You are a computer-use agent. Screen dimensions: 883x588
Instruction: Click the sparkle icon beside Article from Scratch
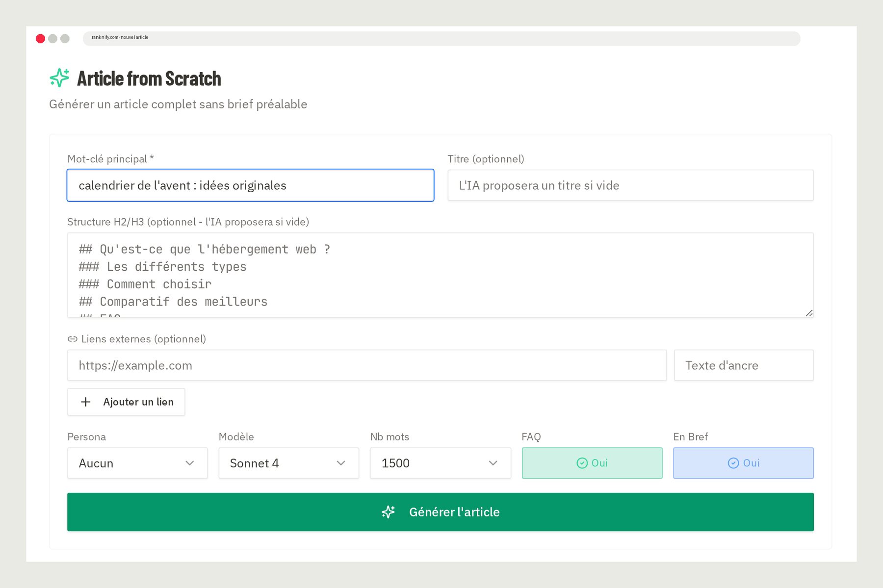(x=60, y=78)
